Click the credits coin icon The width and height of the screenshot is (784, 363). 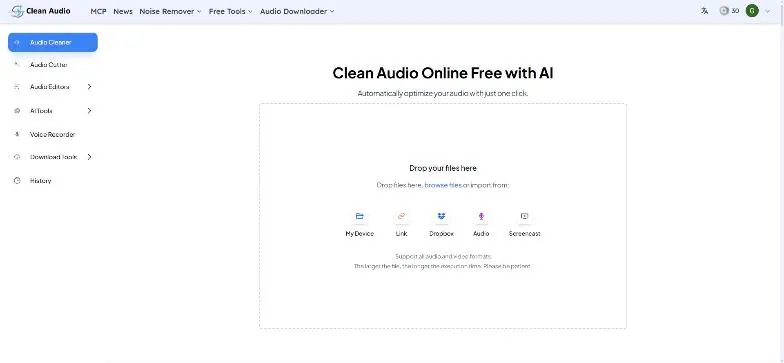724,10
